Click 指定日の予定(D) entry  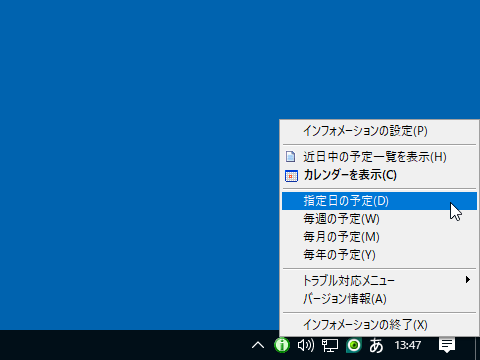pyautogui.click(x=379, y=201)
